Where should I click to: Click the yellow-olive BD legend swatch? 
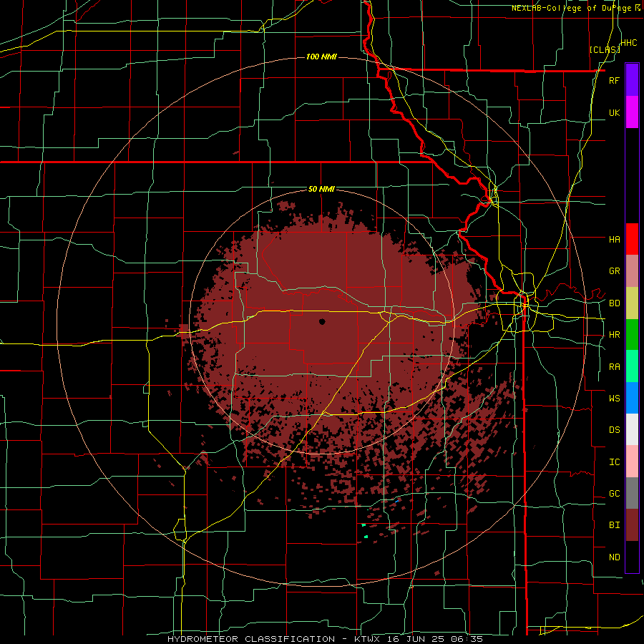(x=632, y=303)
